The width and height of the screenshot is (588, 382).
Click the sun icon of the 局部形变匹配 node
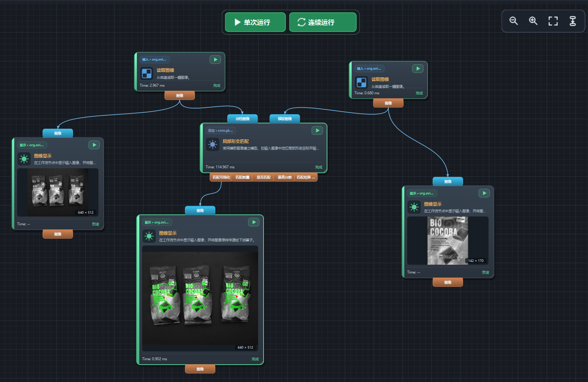[x=212, y=144]
